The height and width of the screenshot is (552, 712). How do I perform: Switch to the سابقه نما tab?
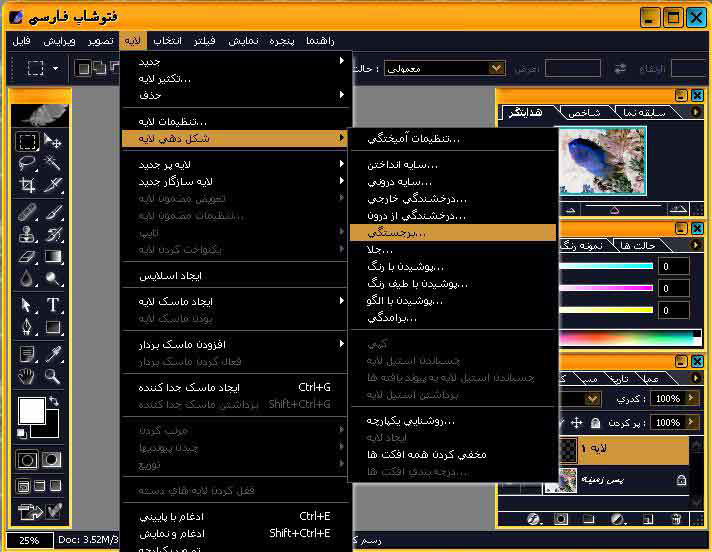[644, 113]
